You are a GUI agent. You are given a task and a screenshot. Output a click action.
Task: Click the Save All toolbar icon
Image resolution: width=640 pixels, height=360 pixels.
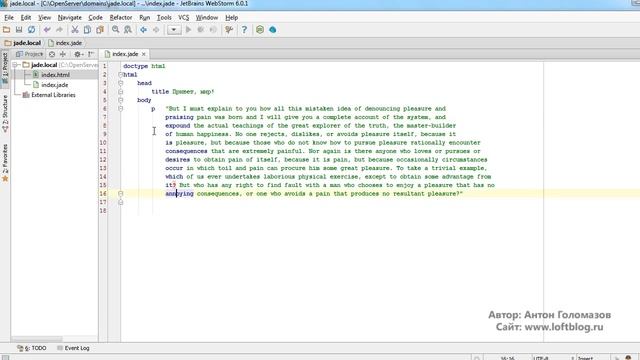19,29
